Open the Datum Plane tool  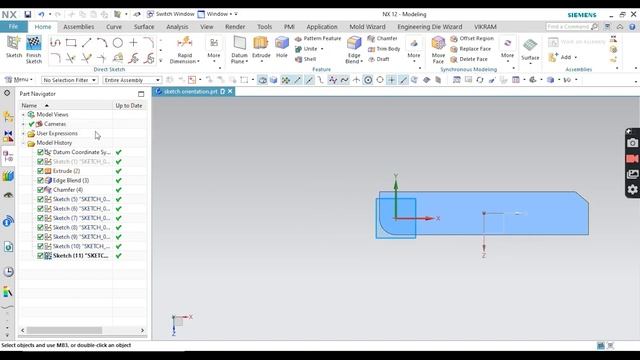240,49
